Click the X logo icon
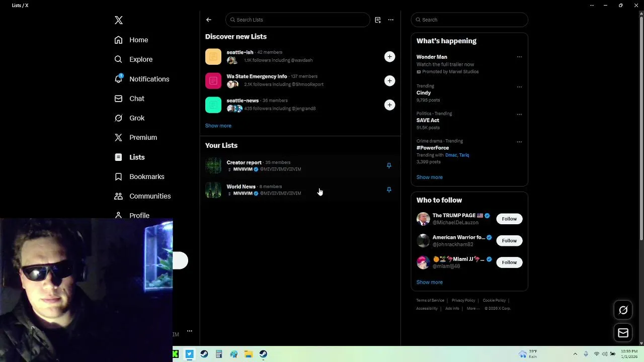Viewport: 644px width, 362px height. (x=119, y=20)
